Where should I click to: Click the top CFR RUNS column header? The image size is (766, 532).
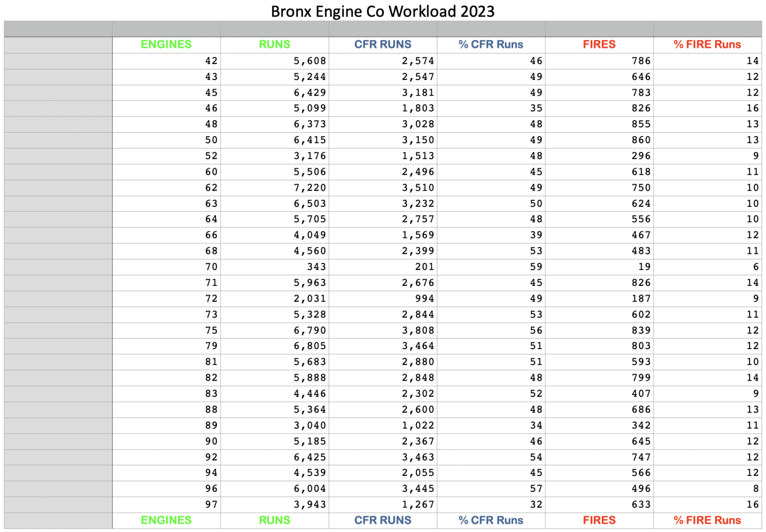tap(383, 45)
